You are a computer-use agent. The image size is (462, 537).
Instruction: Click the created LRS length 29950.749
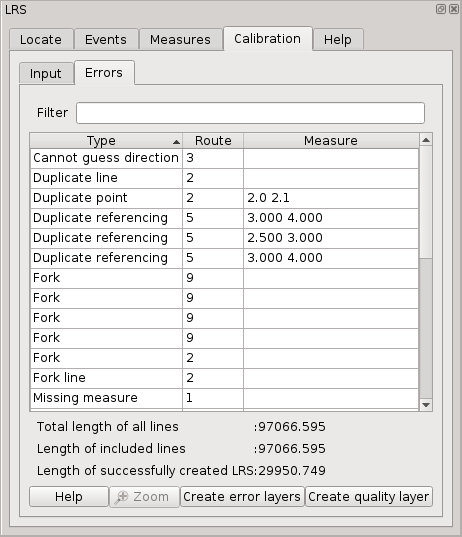(x=292, y=471)
